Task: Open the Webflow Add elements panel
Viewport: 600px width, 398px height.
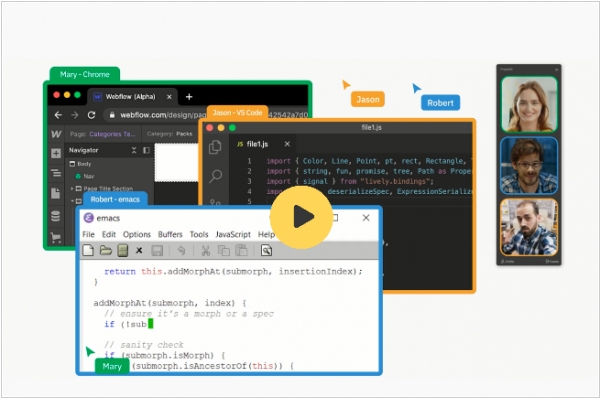Action: [56, 153]
